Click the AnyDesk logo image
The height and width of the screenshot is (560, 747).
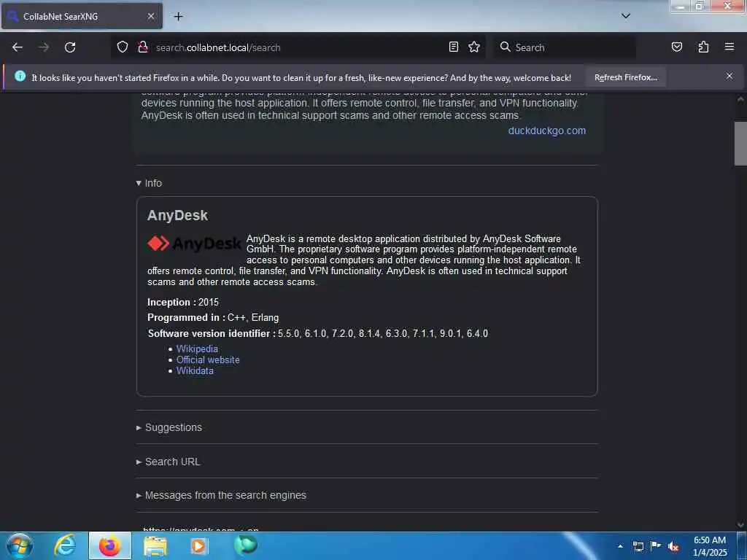(194, 244)
